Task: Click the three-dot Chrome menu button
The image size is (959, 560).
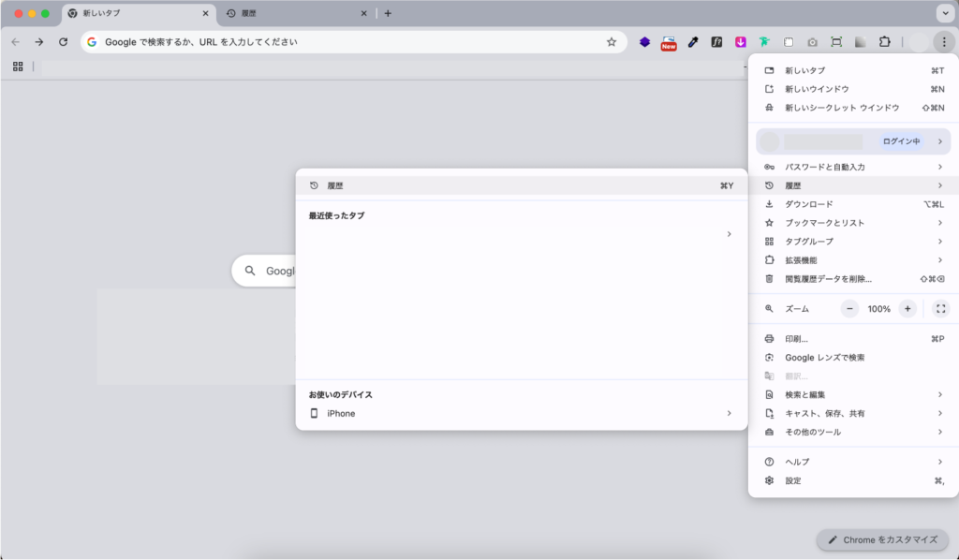Action: pos(944,42)
